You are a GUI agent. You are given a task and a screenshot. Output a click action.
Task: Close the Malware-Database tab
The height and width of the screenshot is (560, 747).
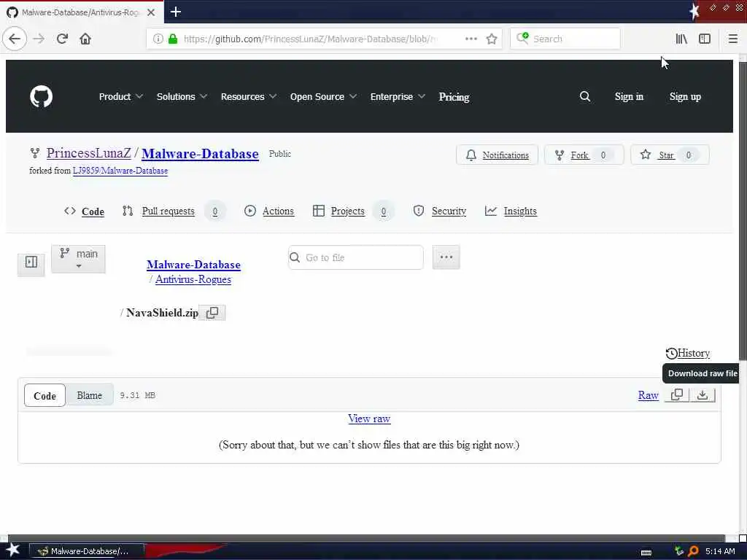click(x=151, y=12)
